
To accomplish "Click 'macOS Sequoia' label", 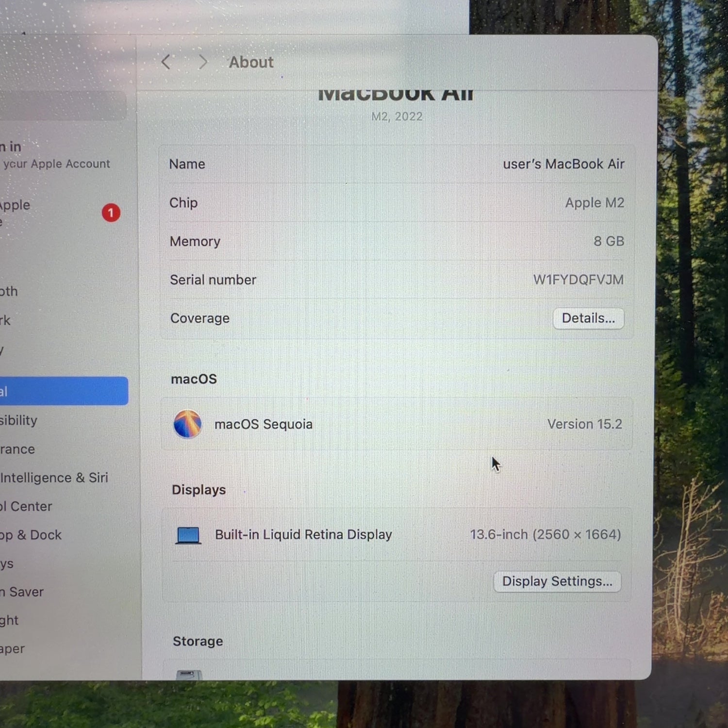I will click(x=264, y=424).
